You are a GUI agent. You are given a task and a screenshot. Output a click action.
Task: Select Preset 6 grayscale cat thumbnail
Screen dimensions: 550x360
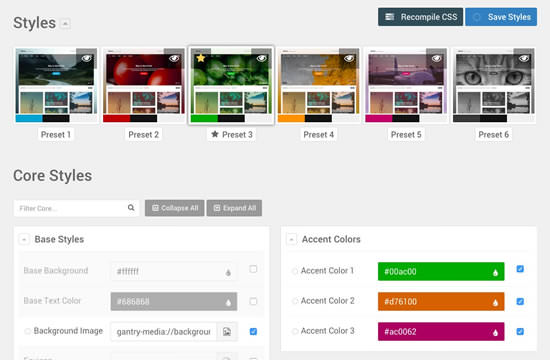(494, 85)
